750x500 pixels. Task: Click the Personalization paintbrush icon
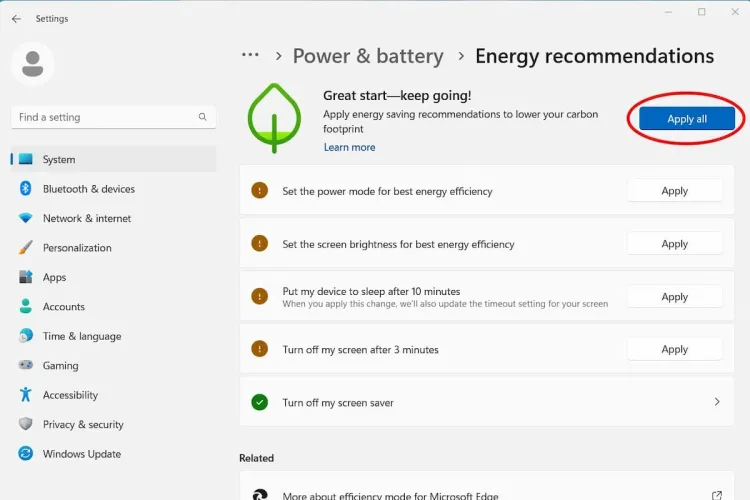point(25,248)
